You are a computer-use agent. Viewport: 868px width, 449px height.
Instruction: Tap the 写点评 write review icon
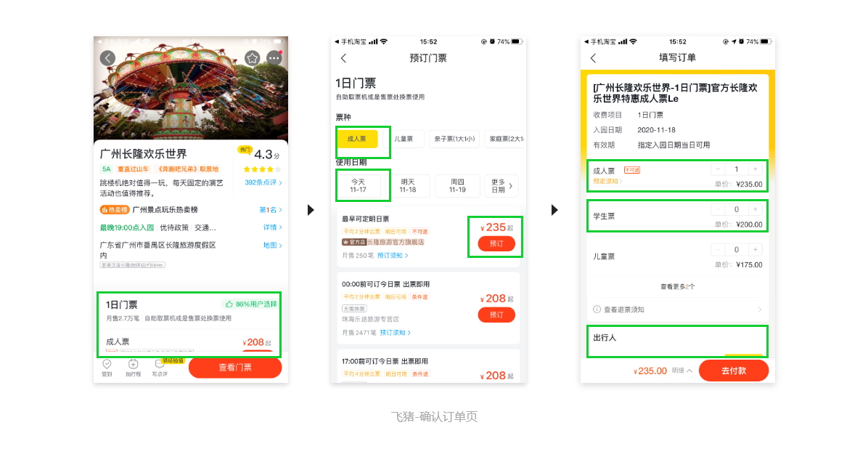coord(160,368)
